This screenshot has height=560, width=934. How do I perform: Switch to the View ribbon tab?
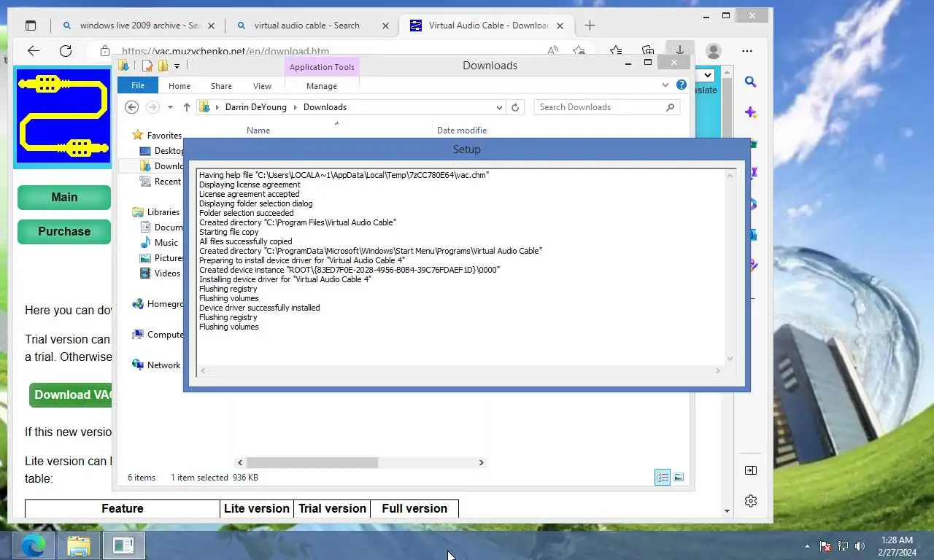[x=262, y=86]
